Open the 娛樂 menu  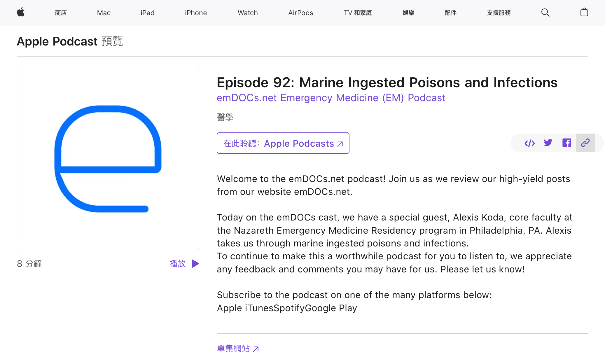(x=408, y=13)
